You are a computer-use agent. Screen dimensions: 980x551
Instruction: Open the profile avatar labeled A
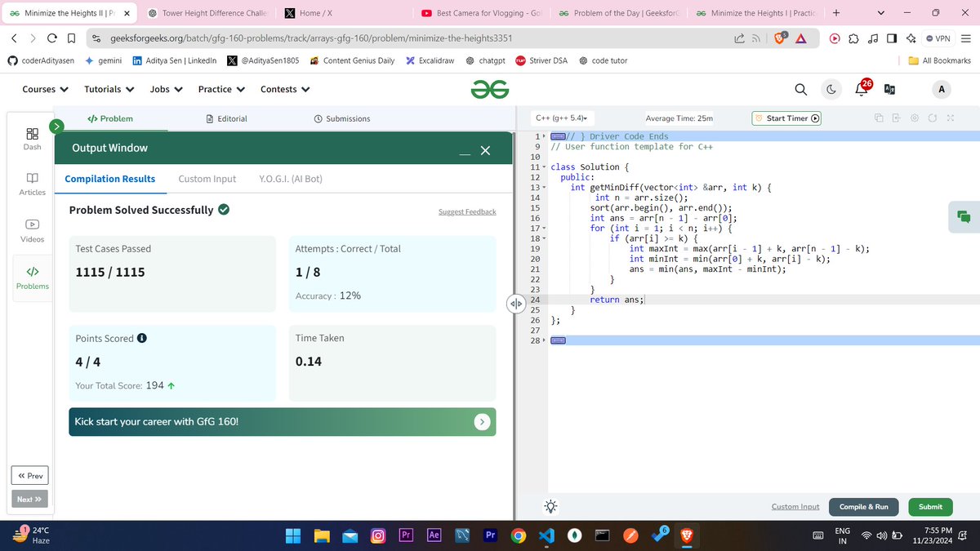tap(942, 90)
